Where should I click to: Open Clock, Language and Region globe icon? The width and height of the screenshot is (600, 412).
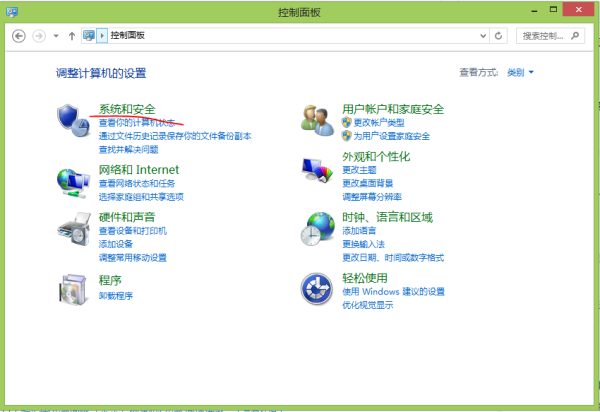click(x=318, y=229)
